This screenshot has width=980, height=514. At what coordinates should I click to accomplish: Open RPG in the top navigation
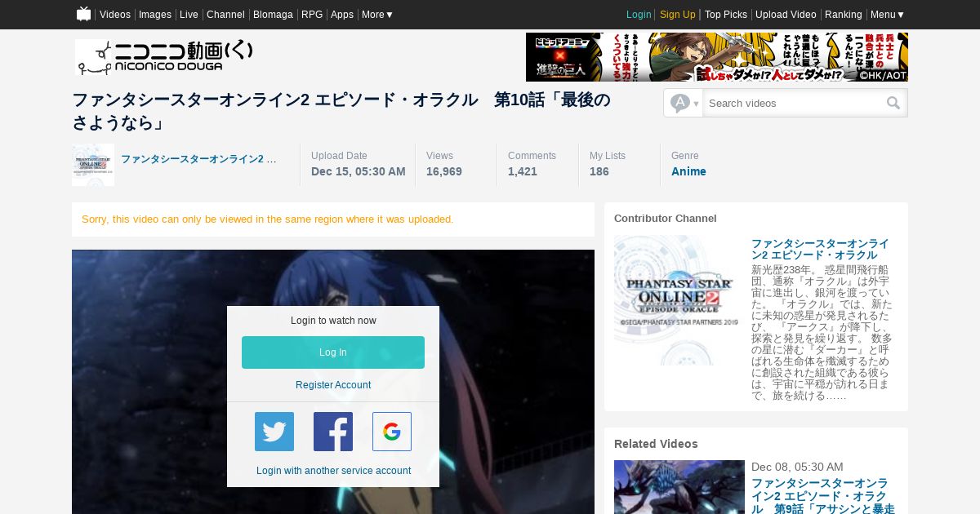tap(312, 15)
